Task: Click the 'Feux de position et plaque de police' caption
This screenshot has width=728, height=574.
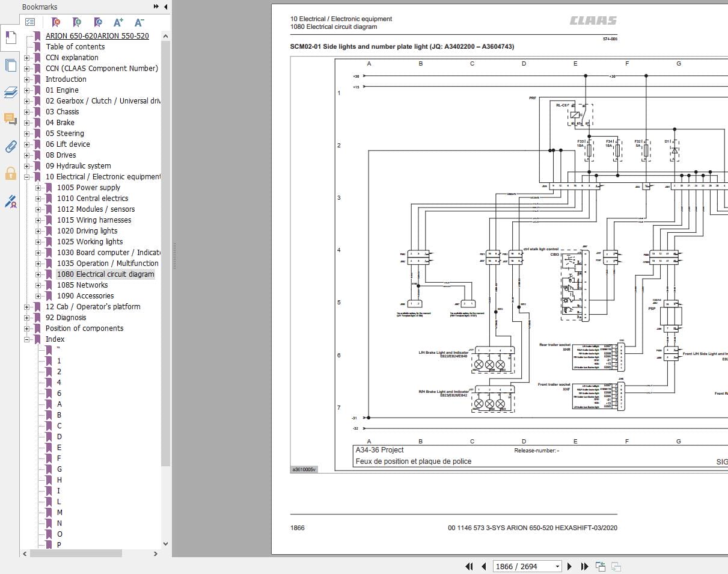Action: tap(414, 461)
